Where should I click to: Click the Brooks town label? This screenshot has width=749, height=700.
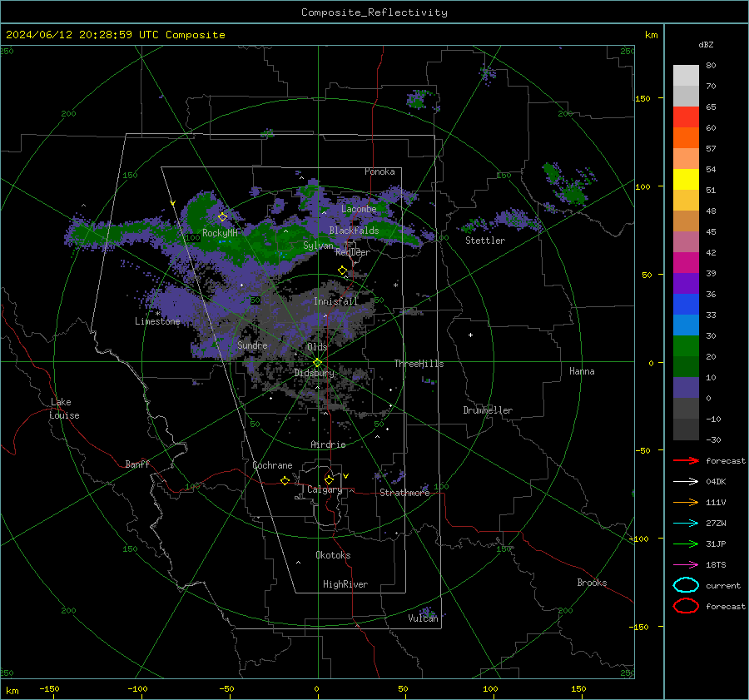pos(592,583)
